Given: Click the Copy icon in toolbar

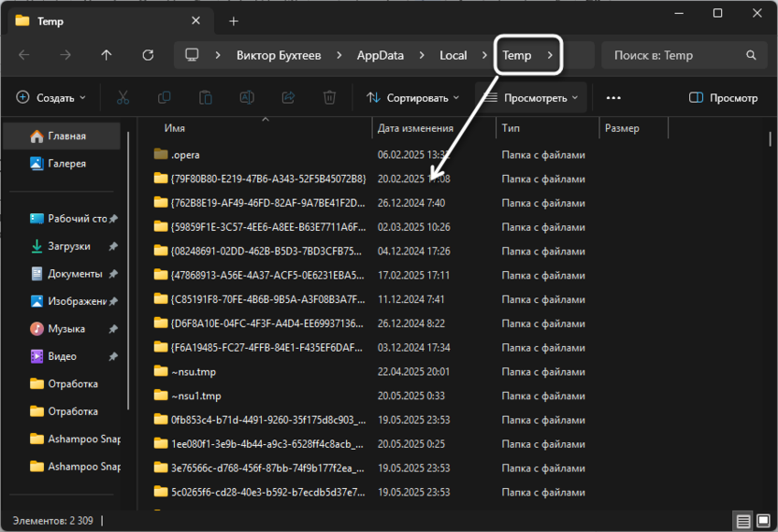Looking at the screenshot, I should click(x=165, y=97).
